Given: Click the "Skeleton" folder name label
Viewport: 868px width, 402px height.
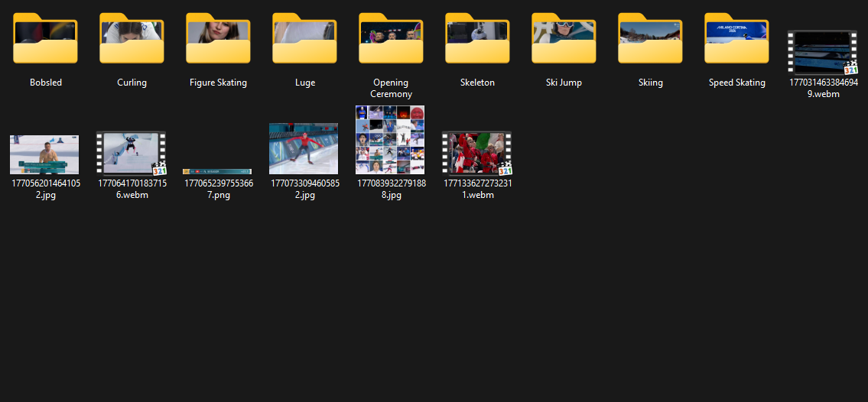Looking at the screenshot, I should click(477, 83).
